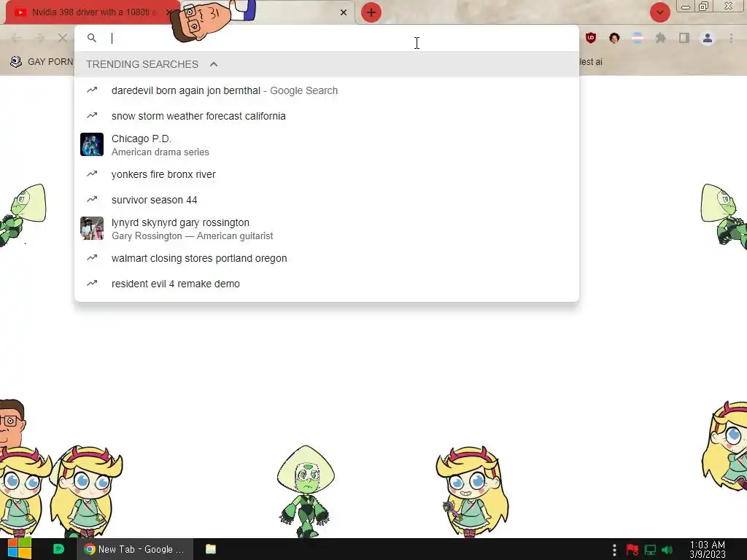
Task: Switch to New Tab - Google Chrome taskbar button
Action: pyautogui.click(x=135, y=549)
